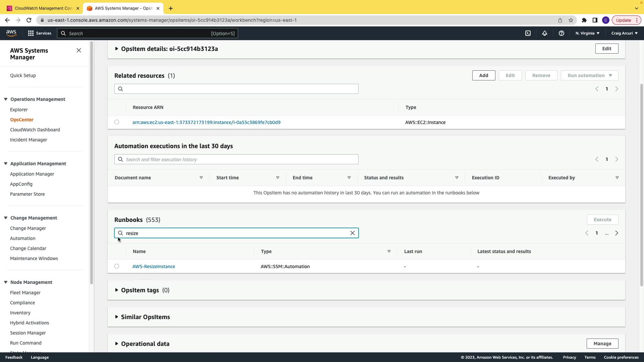Select the EC2 instance resource radio button
Image resolution: width=644 pixels, height=362 pixels.
click(x=117, y=122)
